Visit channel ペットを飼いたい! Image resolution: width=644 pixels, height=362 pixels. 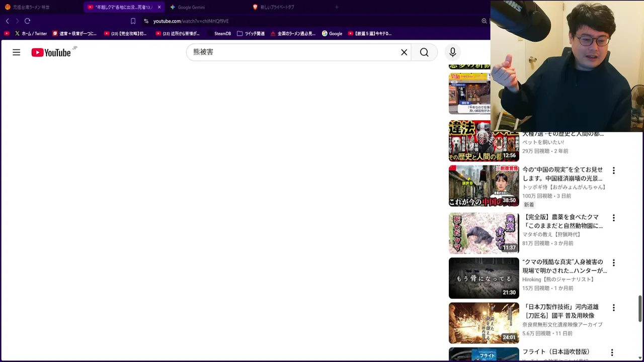[x=543, y=142]
